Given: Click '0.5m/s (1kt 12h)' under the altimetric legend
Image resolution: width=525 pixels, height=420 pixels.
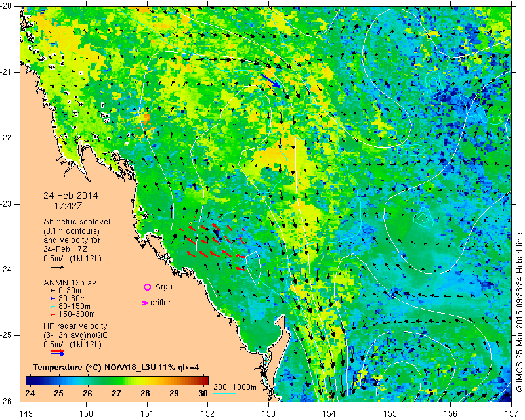Looking at the screenshot, I should click(72, 259).
